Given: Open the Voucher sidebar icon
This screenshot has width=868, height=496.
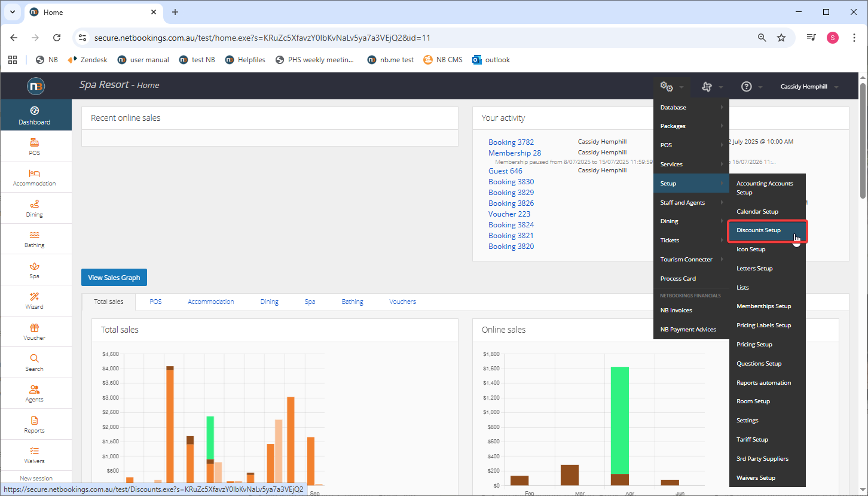Looking at the screenshot, I should 35,331.
